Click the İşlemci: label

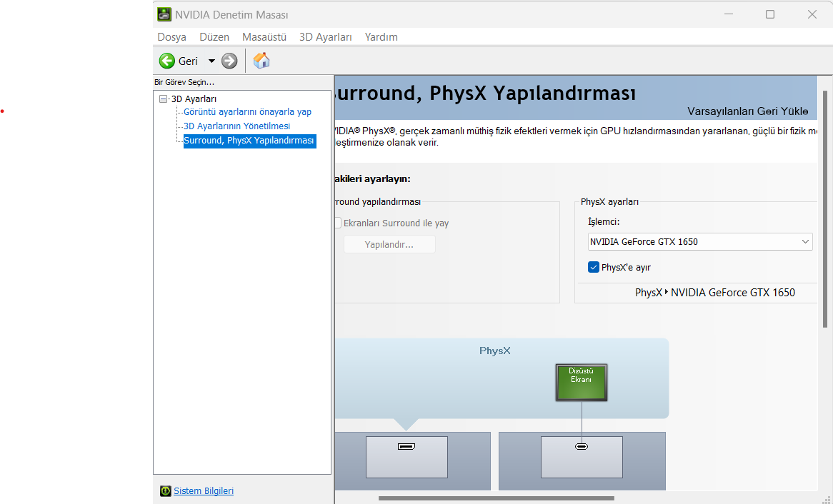tap(604, 222)
